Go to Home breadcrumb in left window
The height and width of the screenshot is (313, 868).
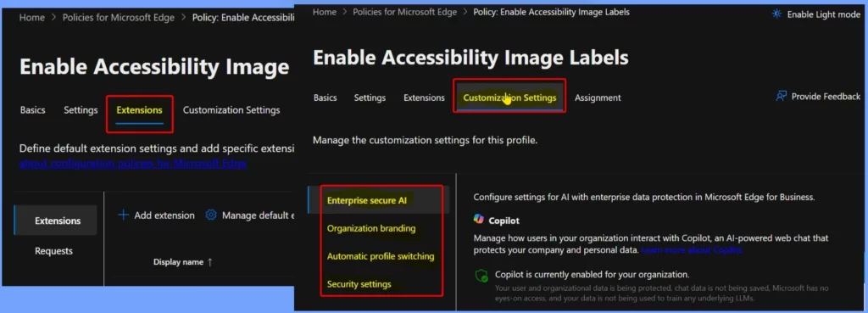coord(32,18)
